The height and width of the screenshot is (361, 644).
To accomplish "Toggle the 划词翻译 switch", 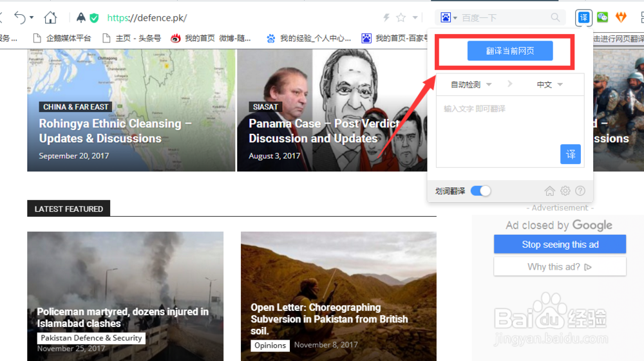I will [x=480, y=190].
